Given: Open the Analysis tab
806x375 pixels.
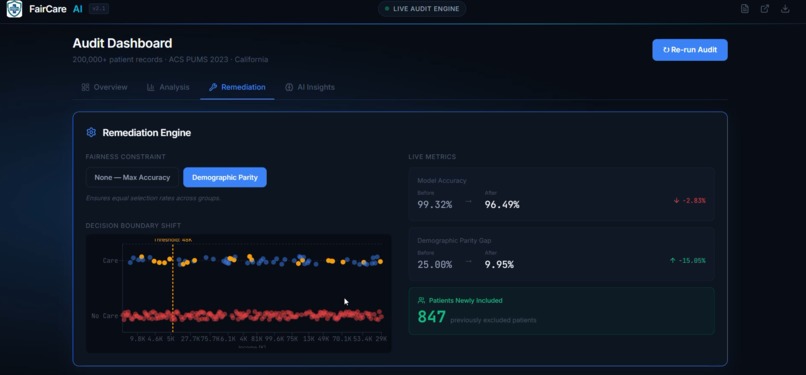Looking at the screenshot, I should (168, 87).
